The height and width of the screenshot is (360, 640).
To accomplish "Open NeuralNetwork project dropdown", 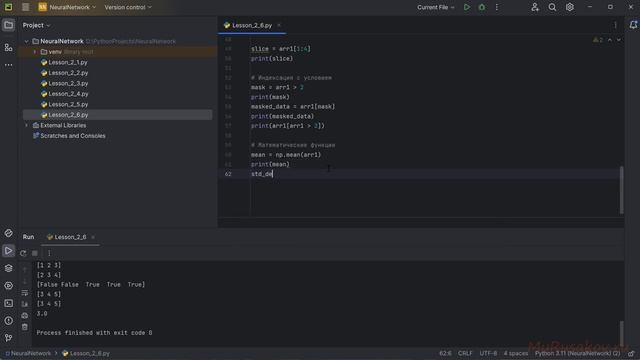I will pos(67,7).
